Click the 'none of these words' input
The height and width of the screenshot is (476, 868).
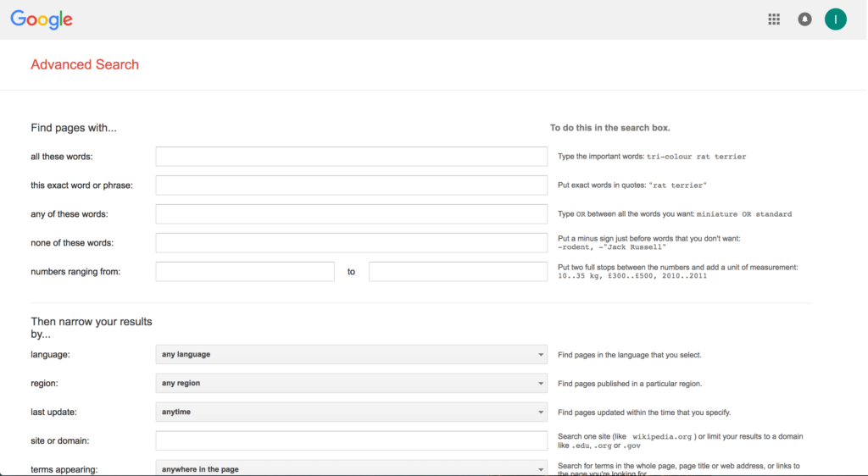pos(351,243)
